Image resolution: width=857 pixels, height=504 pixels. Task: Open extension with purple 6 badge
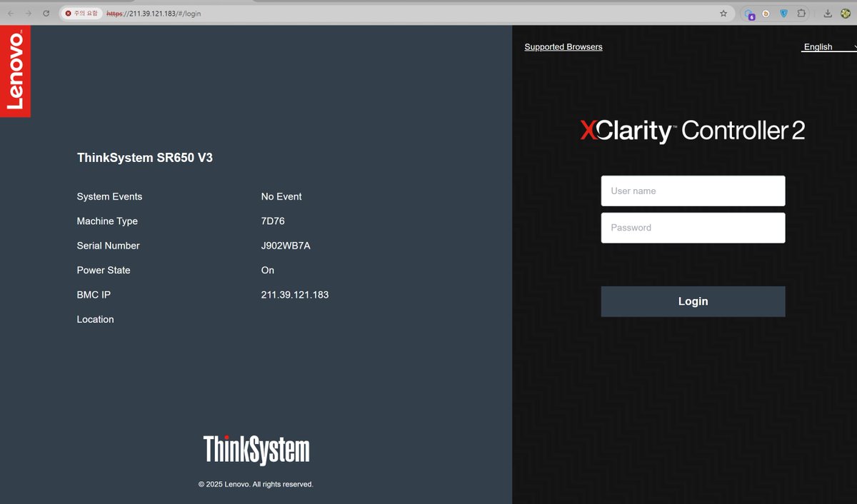(748, 14)
